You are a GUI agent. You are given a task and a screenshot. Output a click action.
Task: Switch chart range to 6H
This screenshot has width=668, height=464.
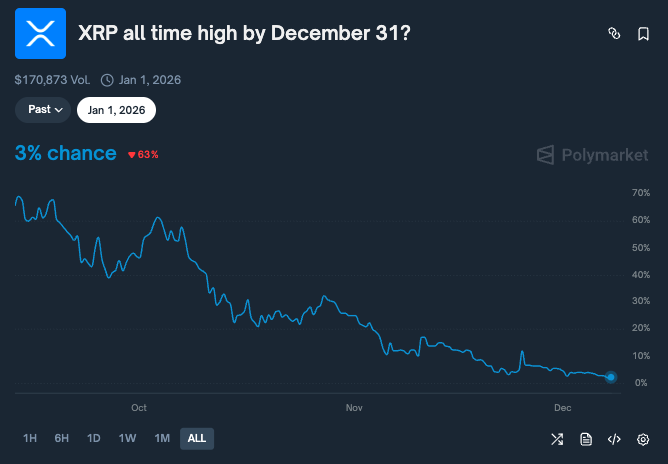click(62, 439)
